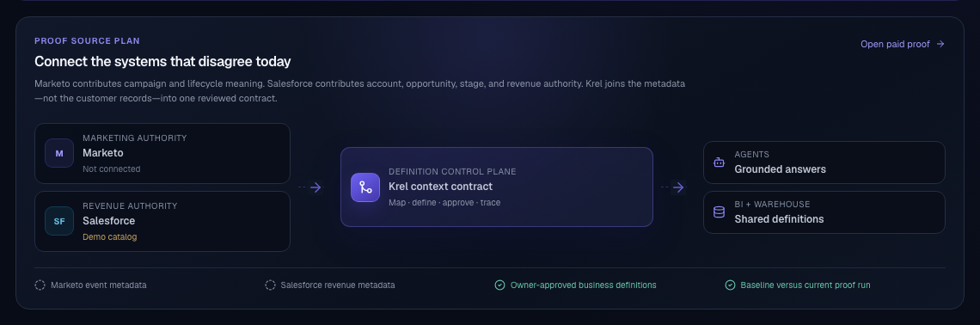Click the Krel context contract branch icon
The image size is (980, 325).
365,187
